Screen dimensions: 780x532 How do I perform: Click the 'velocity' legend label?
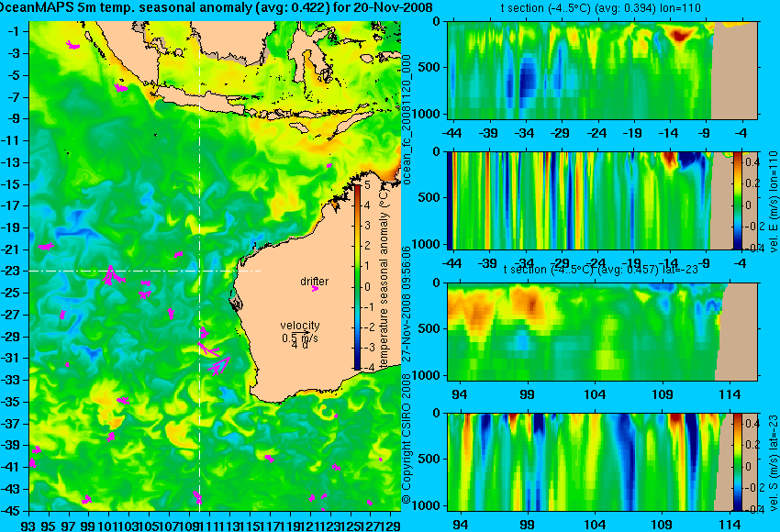(300, 326)
